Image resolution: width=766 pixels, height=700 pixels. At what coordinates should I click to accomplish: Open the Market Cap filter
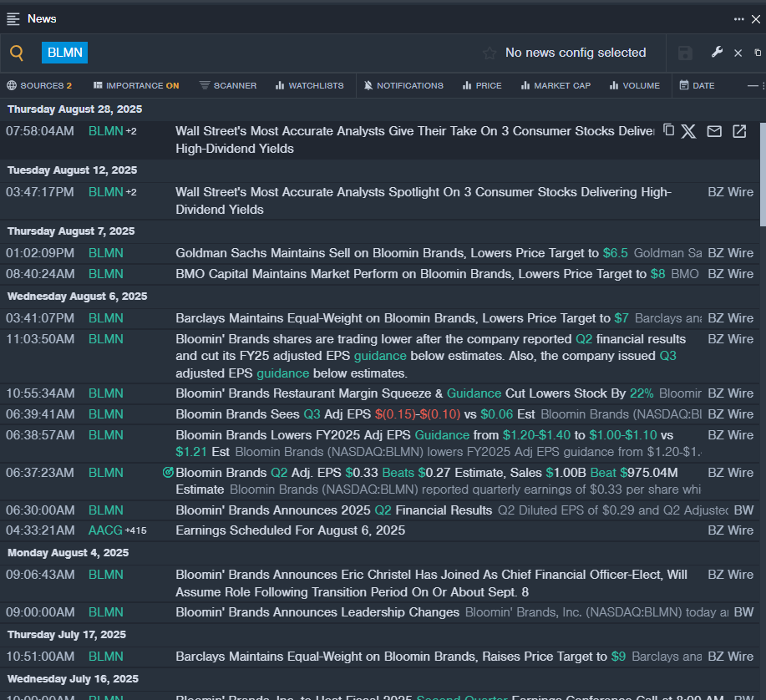coord(555,85)
